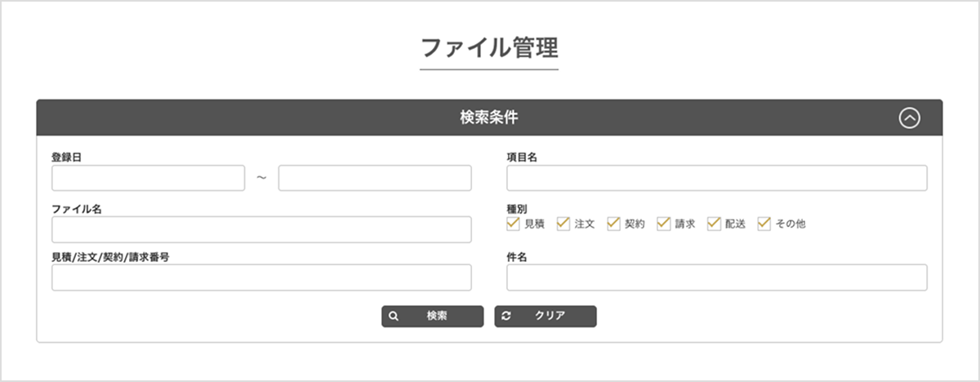Click the 種別 label above the checkboxes
The height and width of the screenshot is (382, 980).
(517, 209)
